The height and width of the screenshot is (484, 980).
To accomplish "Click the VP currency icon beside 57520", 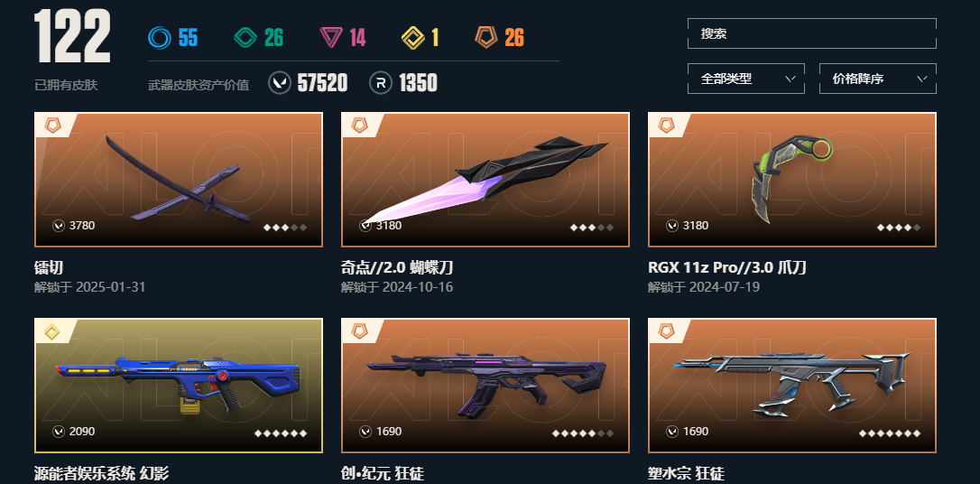I will click(x=280, y=82).
